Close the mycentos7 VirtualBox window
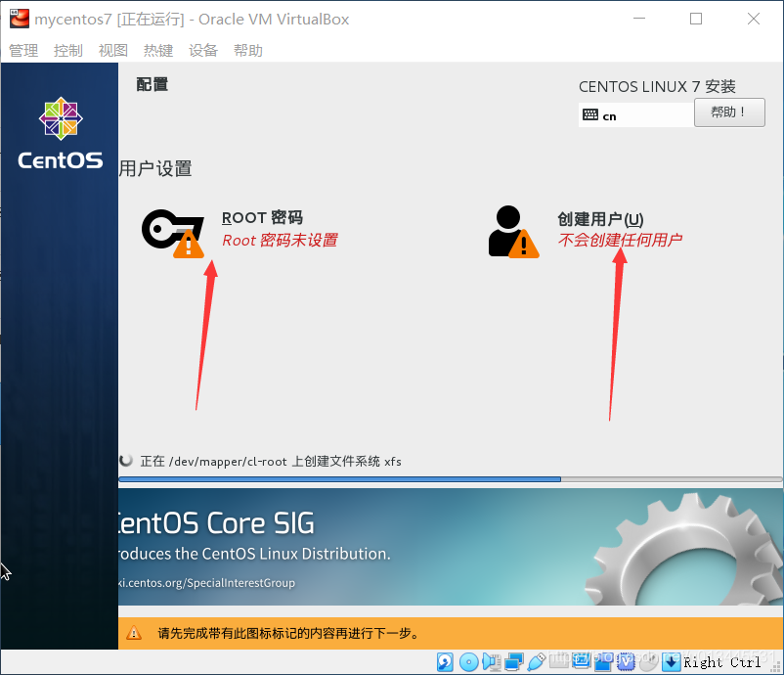 click(x=754, y=19)
